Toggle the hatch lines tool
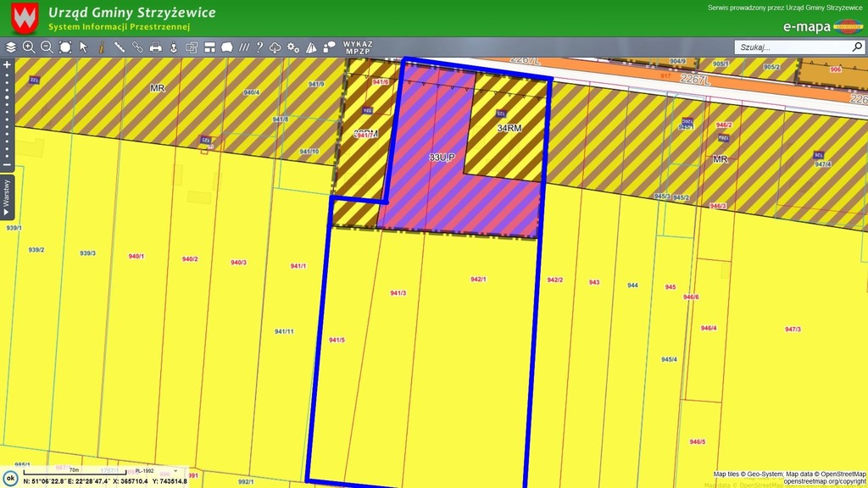The width and height of the screenshot is (868, 488). tap(244, 47)
